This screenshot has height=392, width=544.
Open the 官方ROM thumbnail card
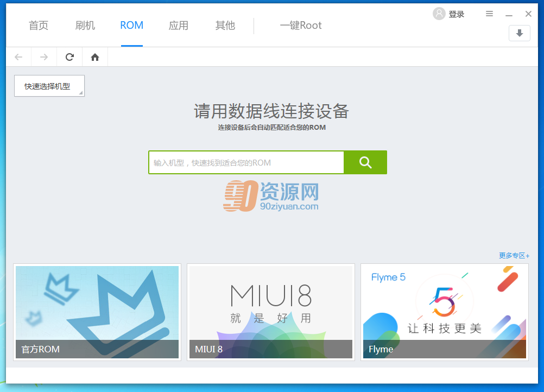click(97, 312)
